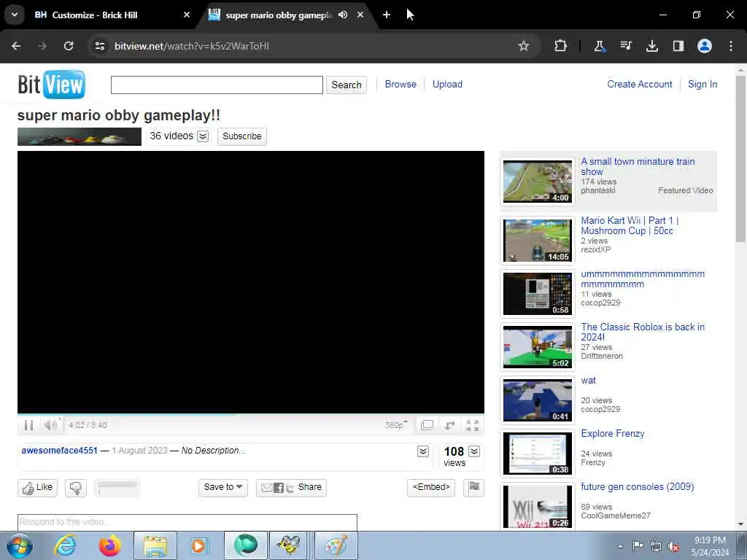Flag this video
The image size is (747, 560).
tap(473, 487)
